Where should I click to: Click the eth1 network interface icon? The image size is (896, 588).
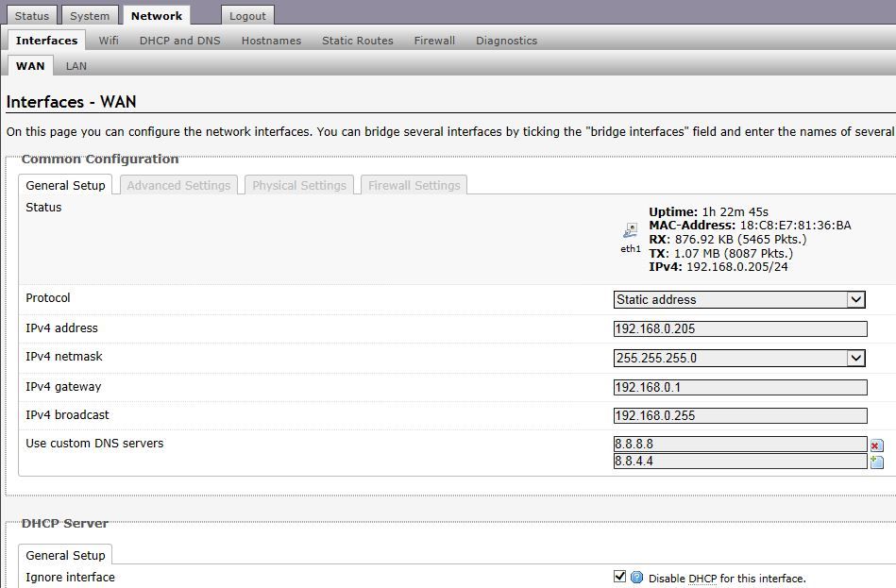tap(631, 231)
